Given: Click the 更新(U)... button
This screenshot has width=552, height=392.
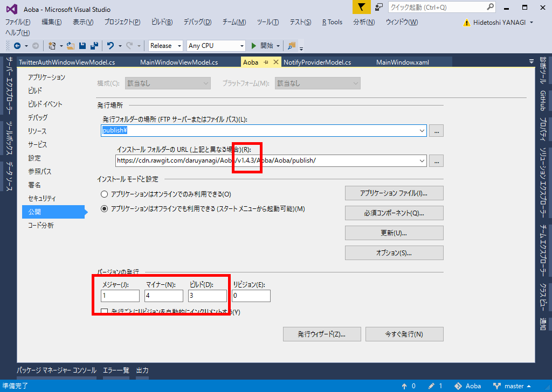Looking at the screenshot, I should [394, 233].
